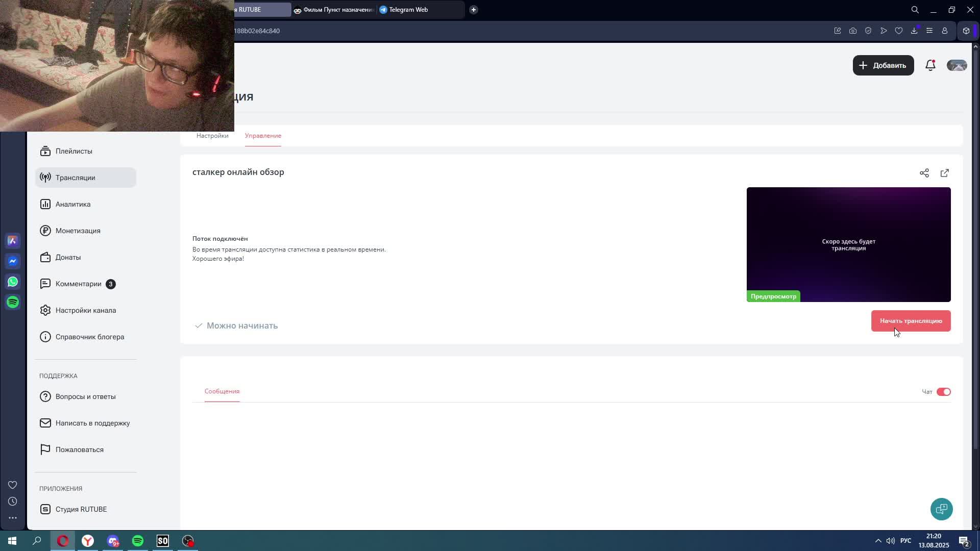
Task: Switch to the Настройки tab
Action: 212,136
